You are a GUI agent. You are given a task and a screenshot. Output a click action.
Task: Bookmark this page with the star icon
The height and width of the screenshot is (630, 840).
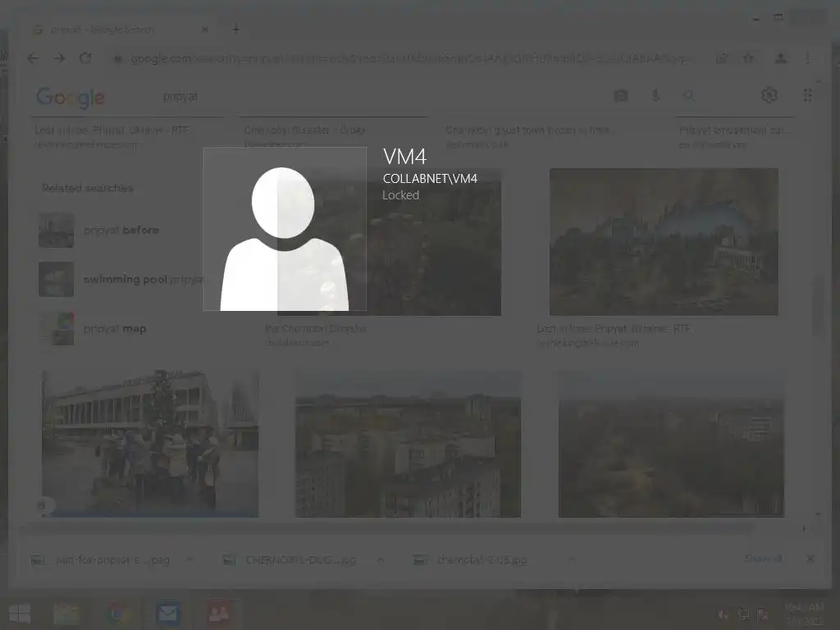tap(748, 58)
